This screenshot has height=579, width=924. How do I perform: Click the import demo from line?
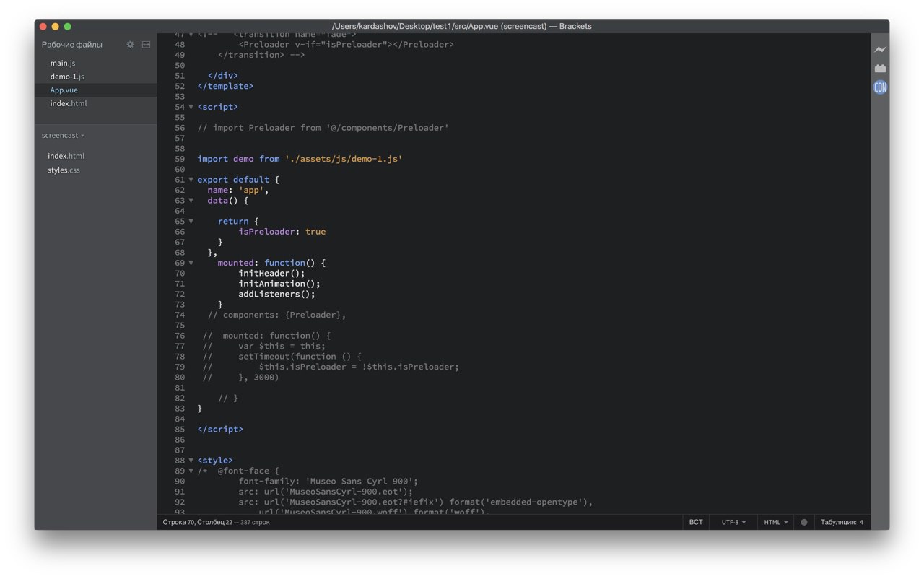(x=300, y=159)
